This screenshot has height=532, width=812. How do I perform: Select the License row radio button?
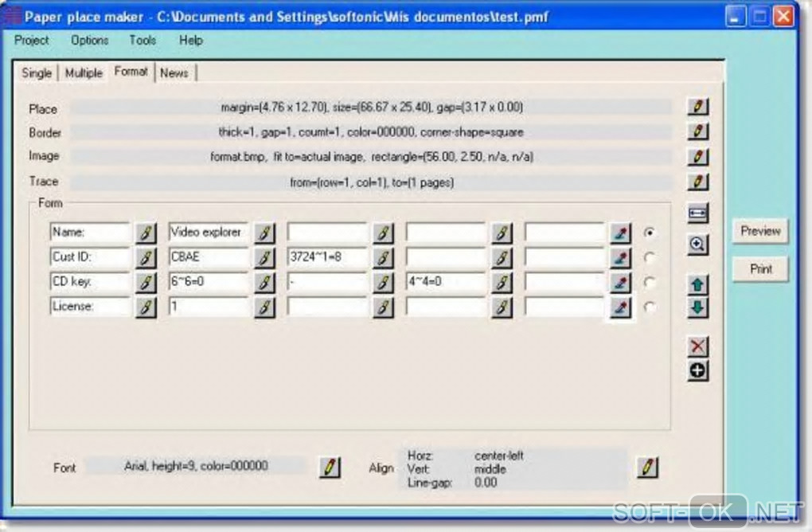click(x=650, y=307)
